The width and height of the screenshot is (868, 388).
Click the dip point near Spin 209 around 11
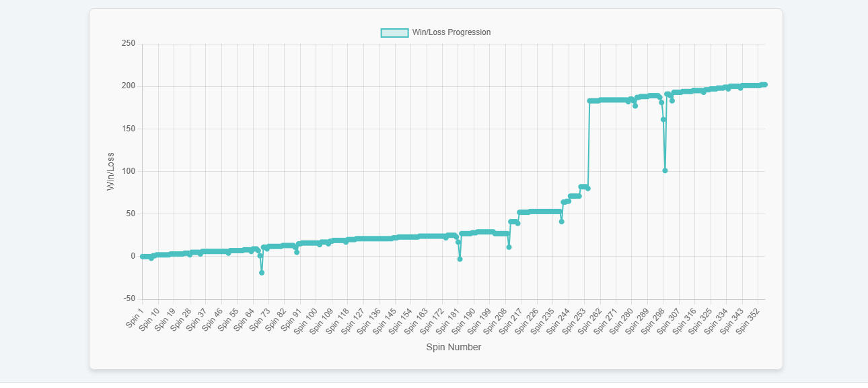[x=509, y=247]
